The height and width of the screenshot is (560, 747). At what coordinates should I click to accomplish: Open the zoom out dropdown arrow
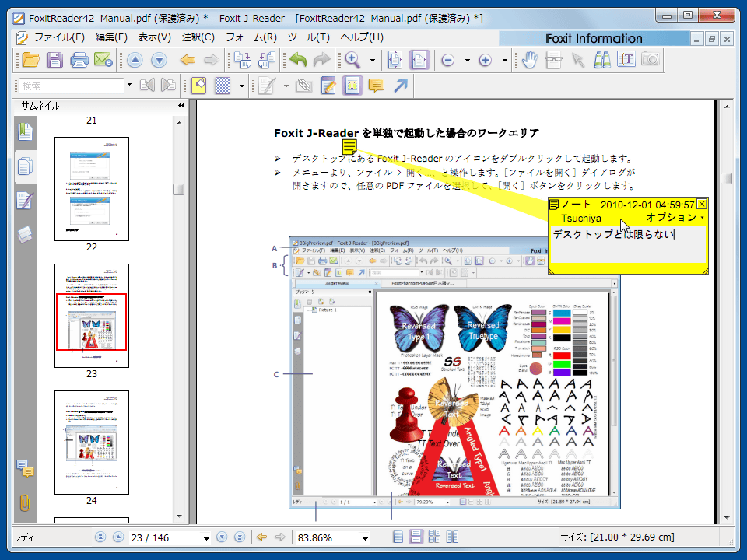[x=468, y=61]
